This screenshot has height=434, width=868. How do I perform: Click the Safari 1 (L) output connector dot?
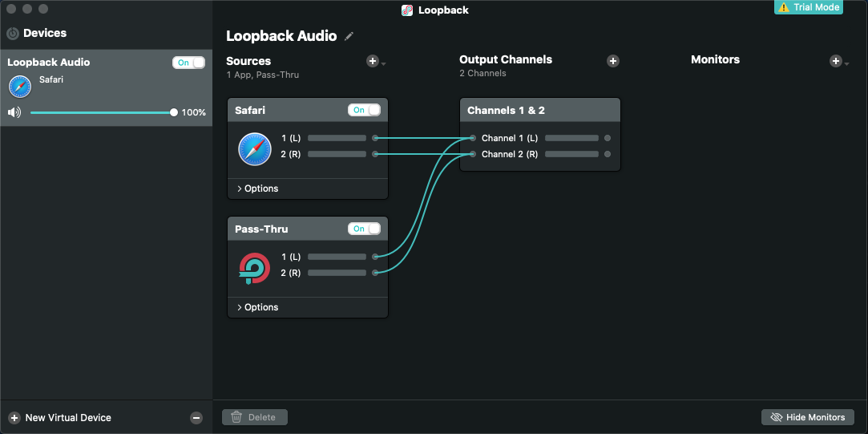(x=375, y=138)
